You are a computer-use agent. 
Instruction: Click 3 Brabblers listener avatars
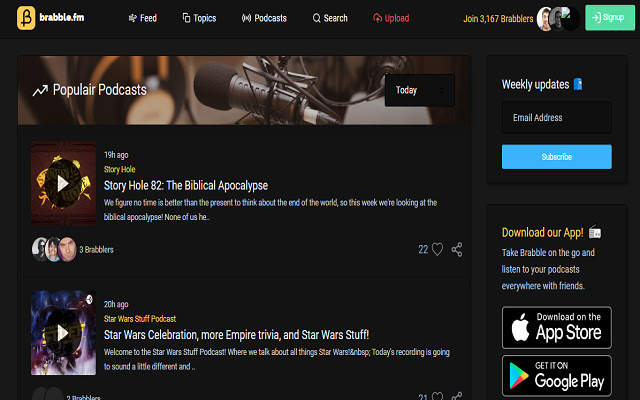tap(54, 249)
